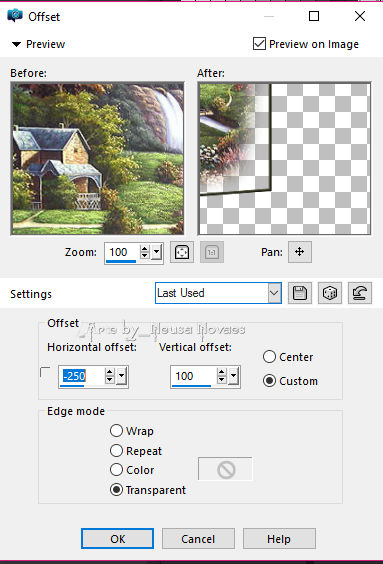
Task: Choose the Repeat edge mode
Action: pyautogui.click(x=116, y=450)
